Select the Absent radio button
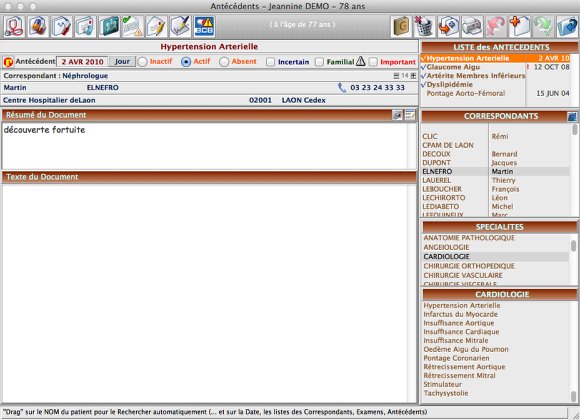 click(x=224, y=62)
